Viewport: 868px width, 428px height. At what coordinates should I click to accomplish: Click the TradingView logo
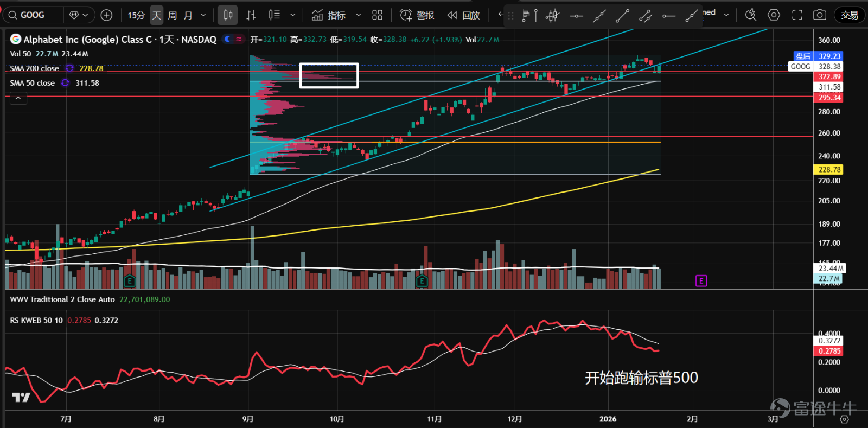(21, 398)
